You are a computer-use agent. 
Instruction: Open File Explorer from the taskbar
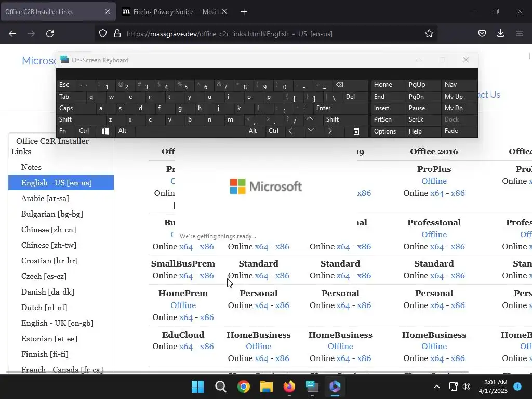(x=267, y=387)
